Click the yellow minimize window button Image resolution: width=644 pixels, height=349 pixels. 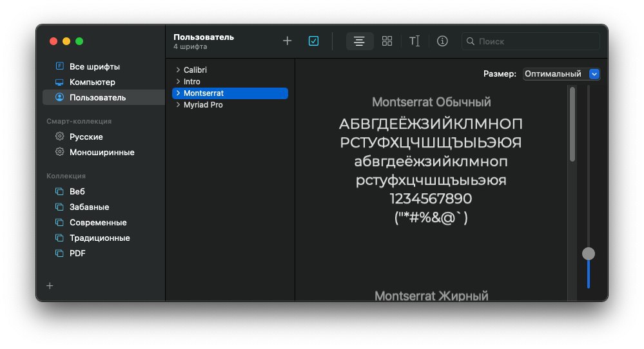66,41
